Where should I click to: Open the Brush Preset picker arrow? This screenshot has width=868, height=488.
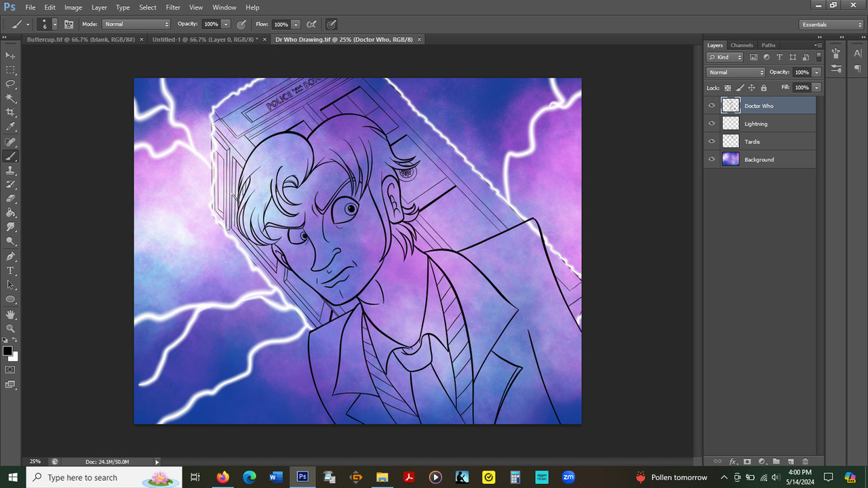(x=55, y=24)
